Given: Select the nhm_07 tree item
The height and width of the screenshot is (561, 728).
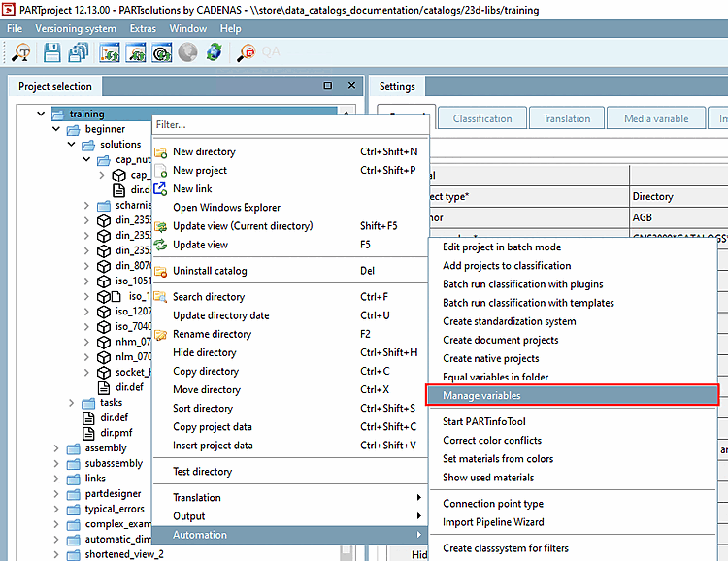Looking at the screenshot, I should tap(133, 342).
